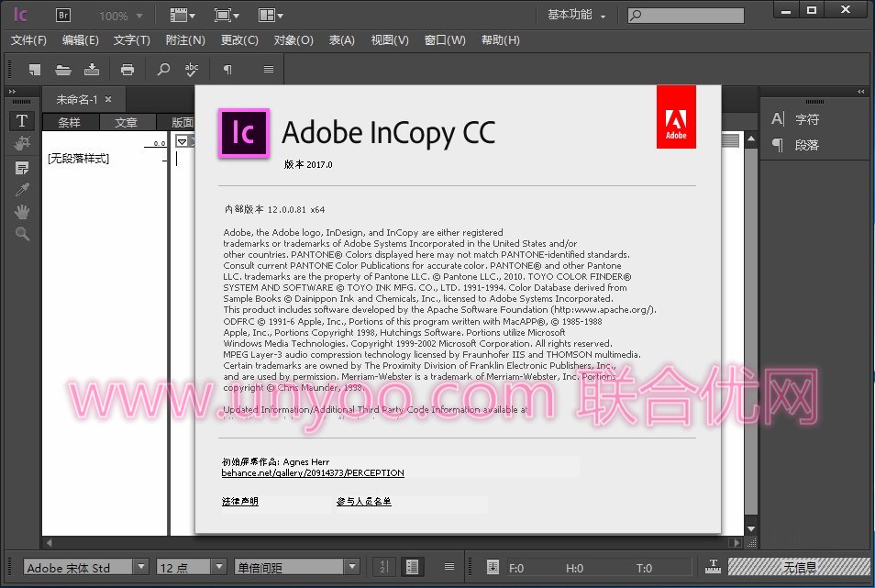Close the 未命名-1 document tab
Screen dimensions: 875x588
pos(108,99)
